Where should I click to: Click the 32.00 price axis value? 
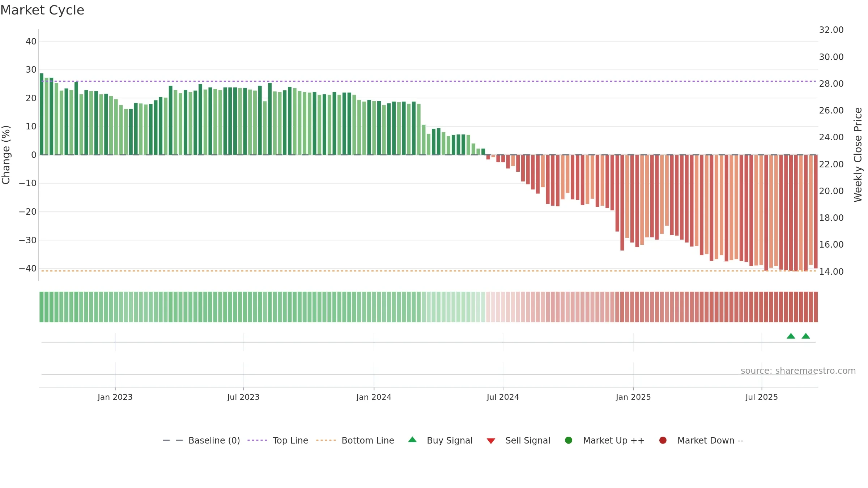(831, 30)
